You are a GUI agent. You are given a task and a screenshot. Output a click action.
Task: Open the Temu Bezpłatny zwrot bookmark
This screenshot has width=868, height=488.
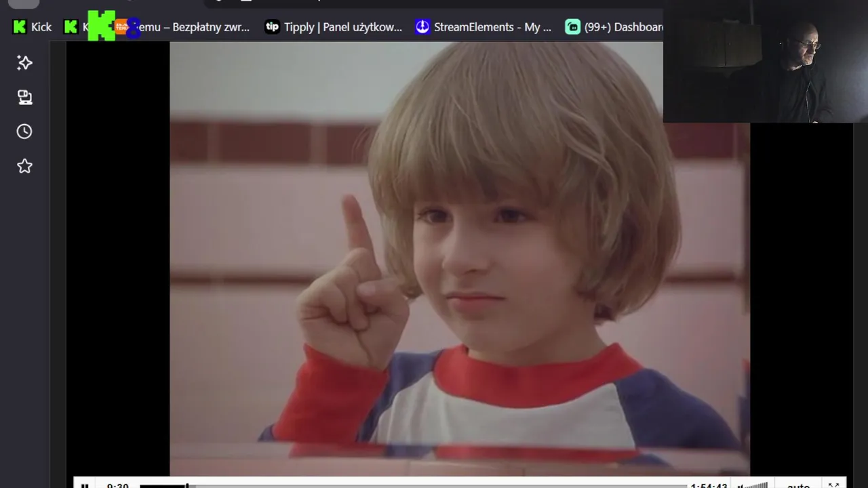pyautogui.click(x=184, y=27)
